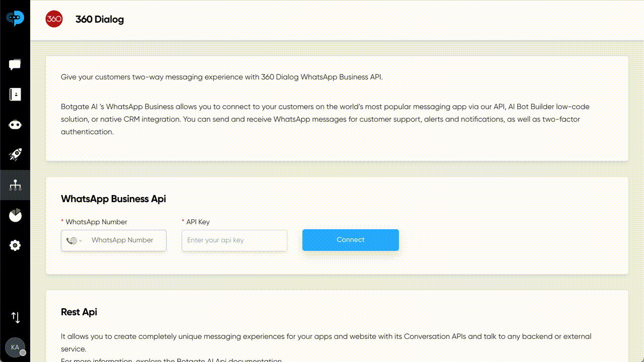Focus the API Key input field
The height and width of the screenshot is (362, 644).
click(x=234, y=240)
